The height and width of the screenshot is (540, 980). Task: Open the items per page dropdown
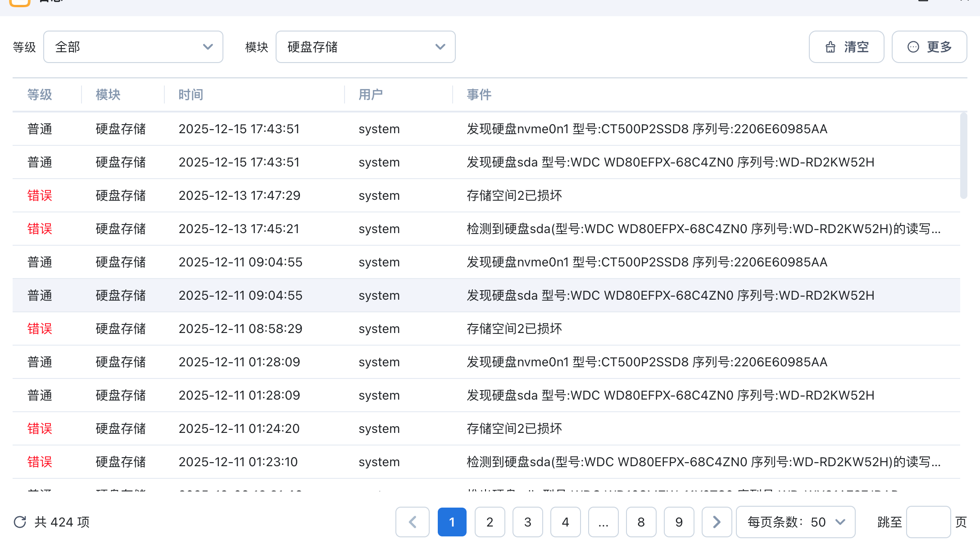click(795, 522)
